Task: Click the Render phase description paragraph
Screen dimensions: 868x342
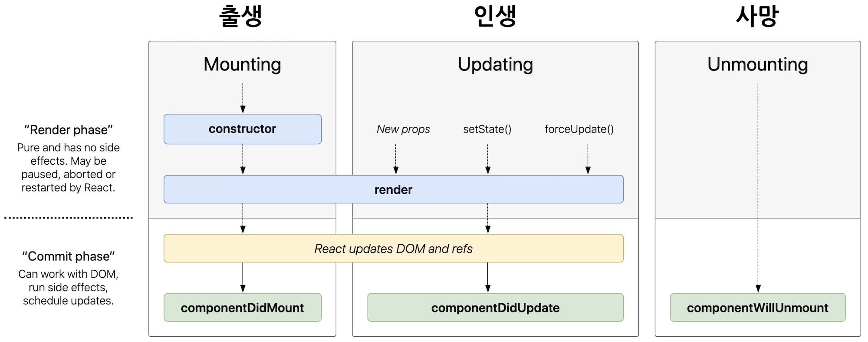Action: (x=69, y=168)
